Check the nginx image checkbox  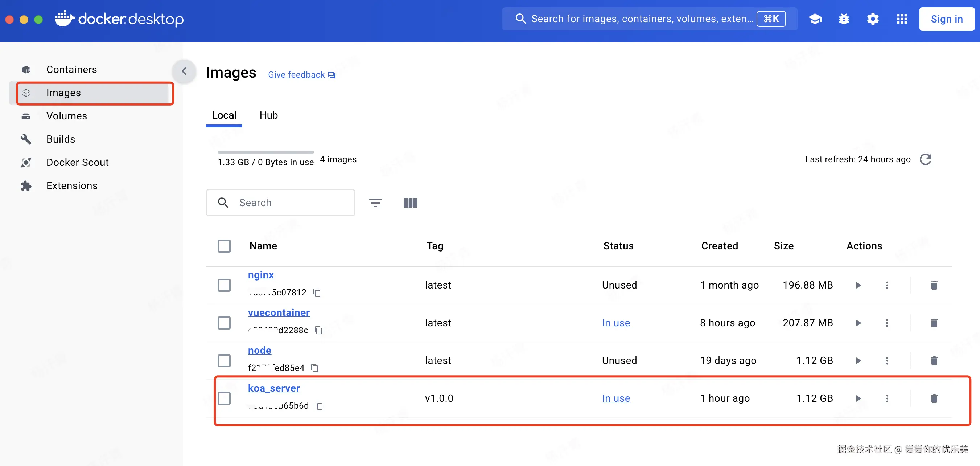coord(224,285)
